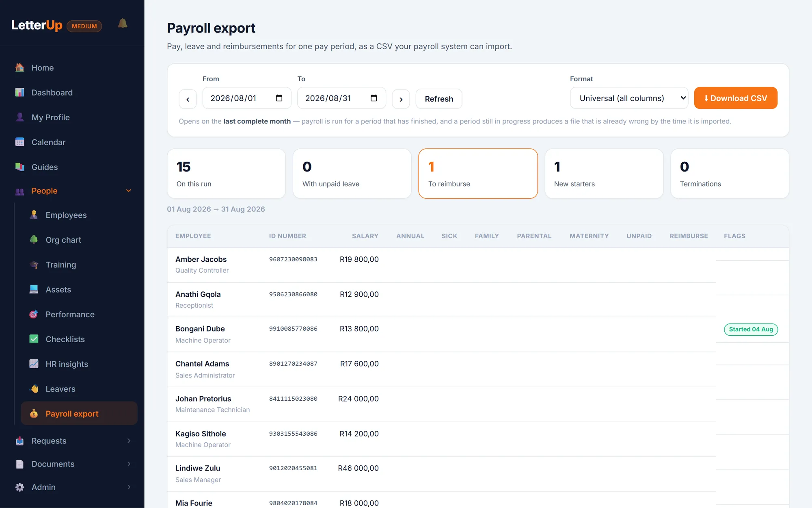This screenshot has height=508, width=812.
Task: Click the Dashboard chart icon
Action: pos(19,92)
